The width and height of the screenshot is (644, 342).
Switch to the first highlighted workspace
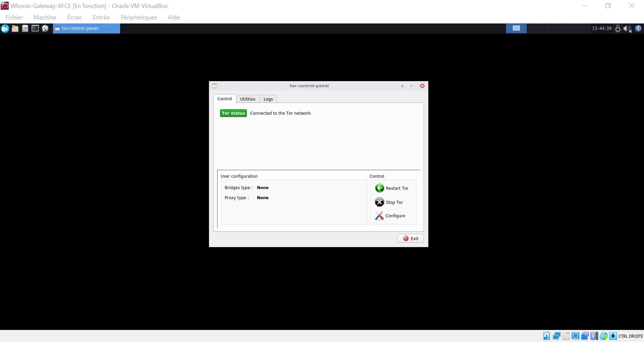pyautogui.click(x=516, y=28)
